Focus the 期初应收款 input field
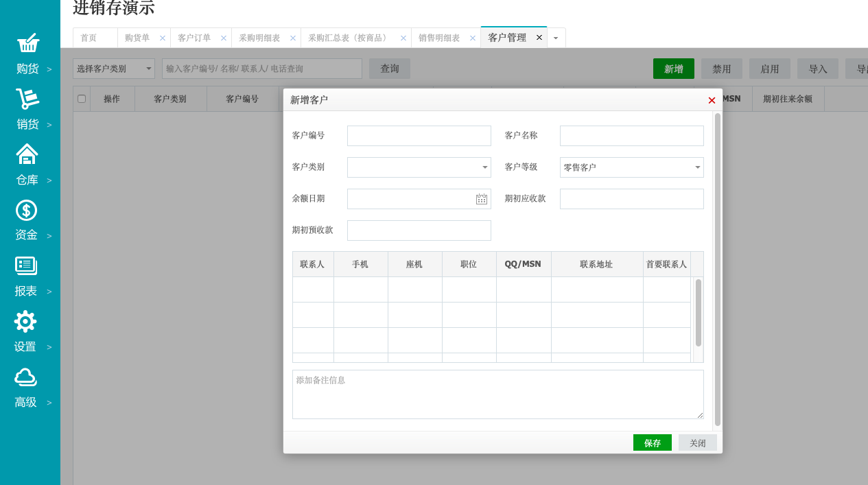Image resolution: width=868 pixels, height=485 pixels. pyautogui.click(x=632, y=199)
